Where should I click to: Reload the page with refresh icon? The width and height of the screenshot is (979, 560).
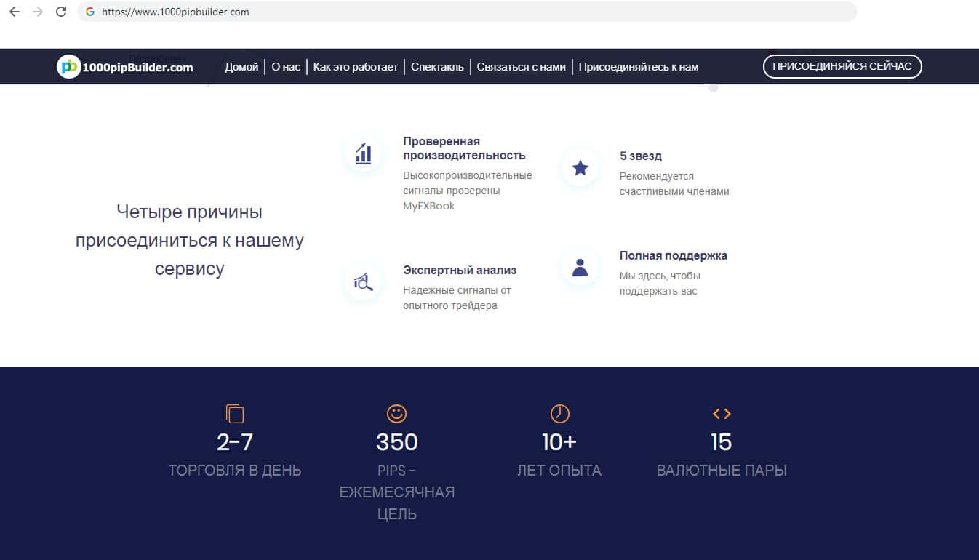[61, 12]
